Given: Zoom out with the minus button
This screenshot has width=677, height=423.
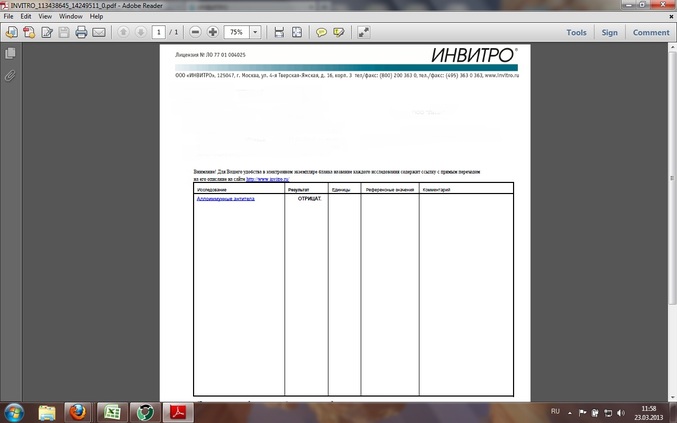Looking at the screenshot, I should (195, 32).
